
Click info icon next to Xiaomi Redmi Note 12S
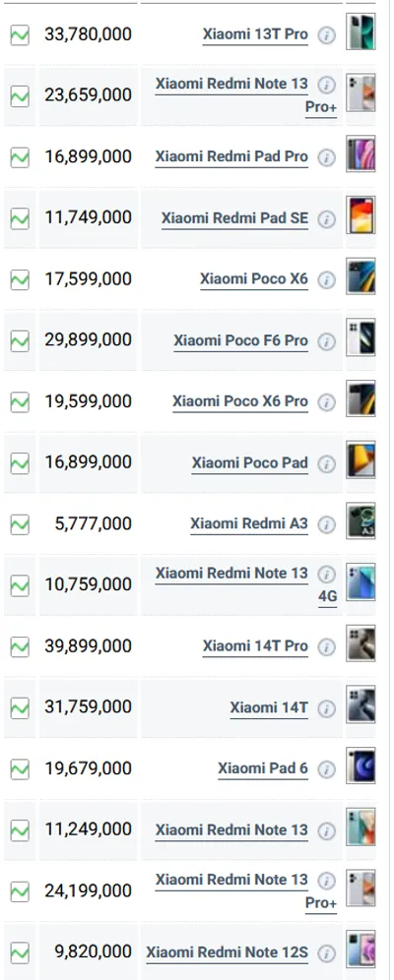326,953
